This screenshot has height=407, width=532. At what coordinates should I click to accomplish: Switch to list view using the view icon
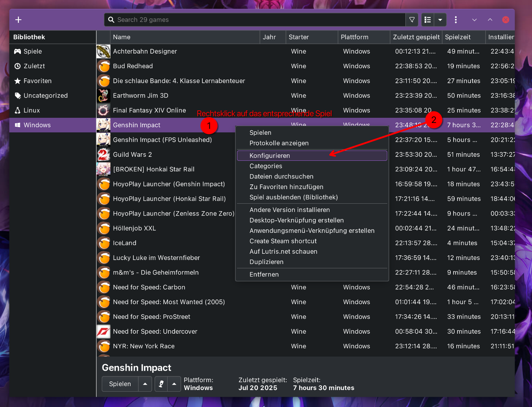point(427,20)
